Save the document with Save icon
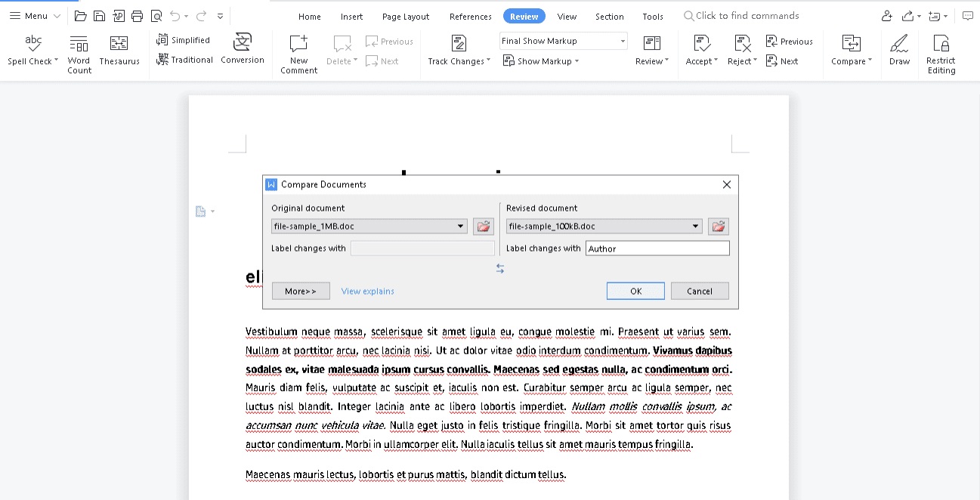The width and height of the screenshot is (980, 500). pos(99,16)
